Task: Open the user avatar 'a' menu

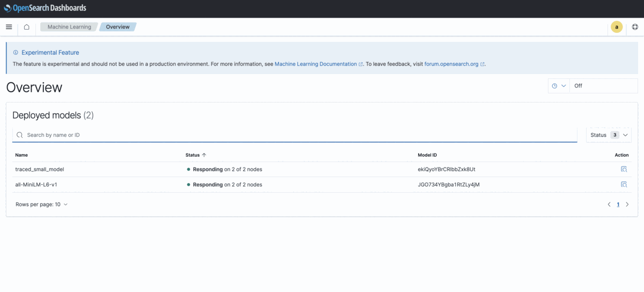Action: point(617,27)
